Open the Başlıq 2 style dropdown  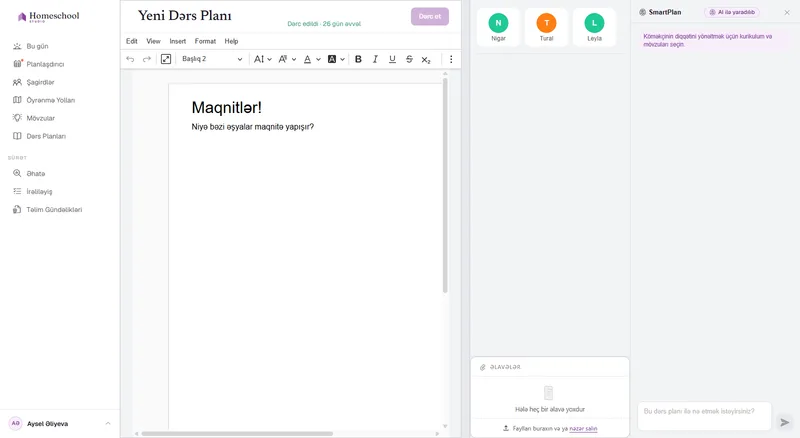[x=212, y=59]
